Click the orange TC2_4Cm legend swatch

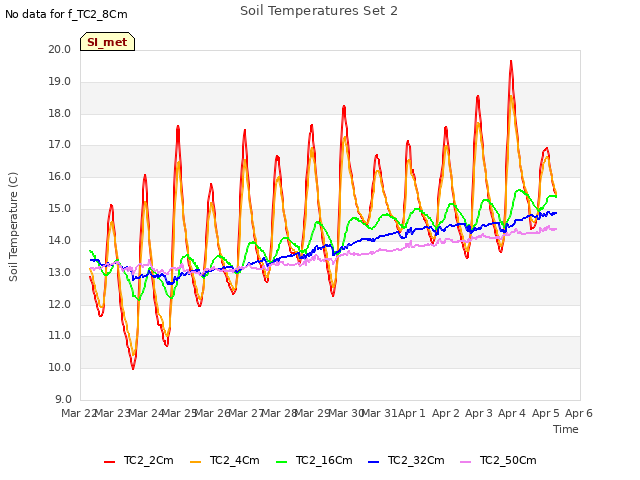196,462
